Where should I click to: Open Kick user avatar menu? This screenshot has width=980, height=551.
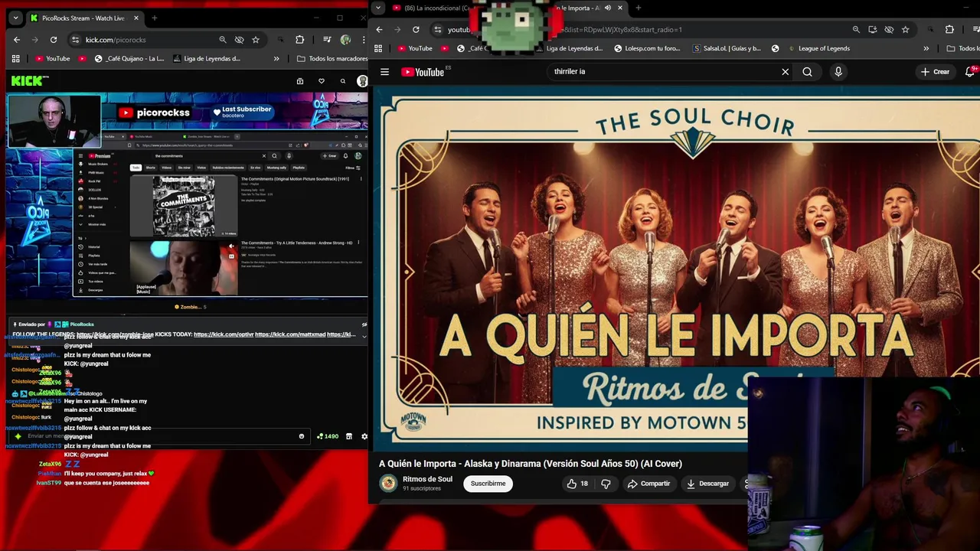coord(362,81)
